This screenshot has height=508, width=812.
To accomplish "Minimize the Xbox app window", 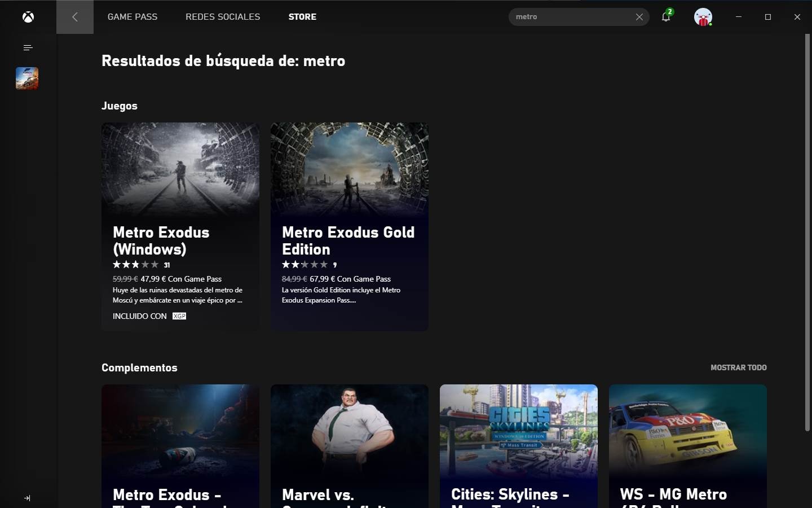I will click(x=739, y=17).
